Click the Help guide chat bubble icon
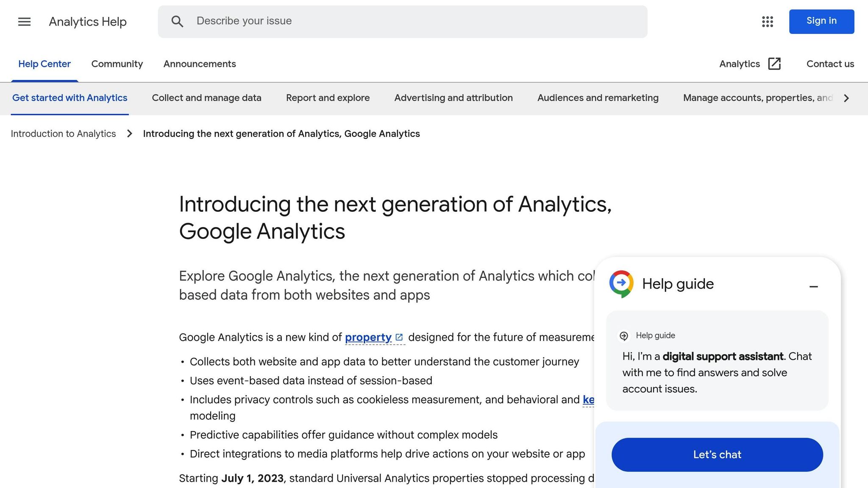 pyautogui.click(x=624, y=335)
